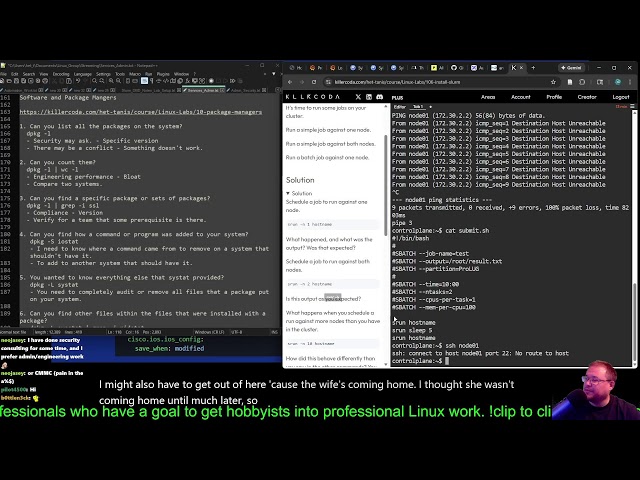Image resolution: width=640 pixels, height=480 pixels.
Task: Close the active Killercoda Chrome tab
Action: pos(521,68)
